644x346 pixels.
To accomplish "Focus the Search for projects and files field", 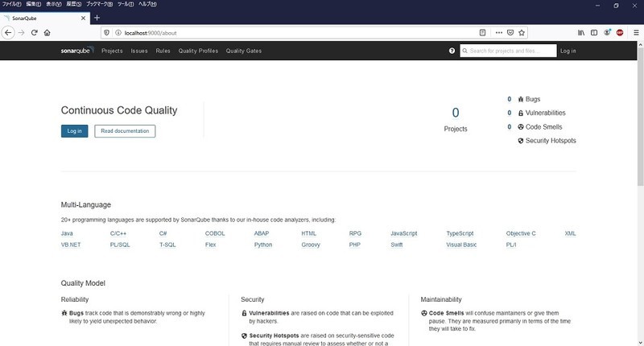I will [x=509, y=51].
